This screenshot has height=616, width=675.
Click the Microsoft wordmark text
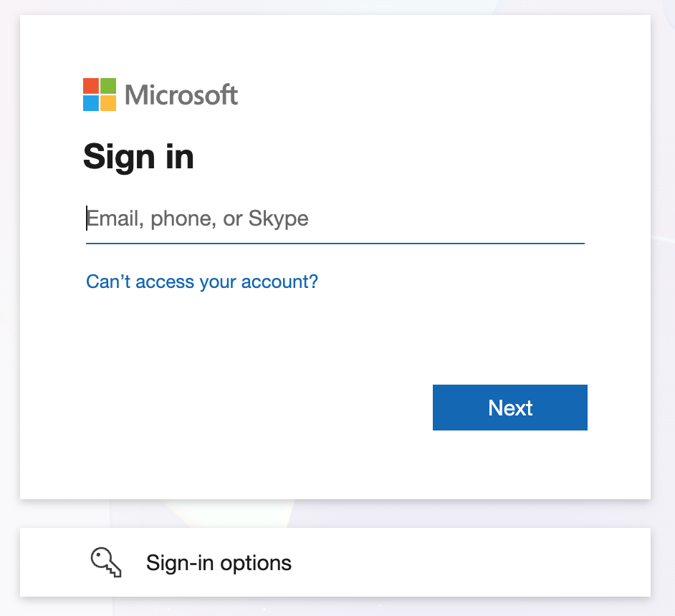181,95
